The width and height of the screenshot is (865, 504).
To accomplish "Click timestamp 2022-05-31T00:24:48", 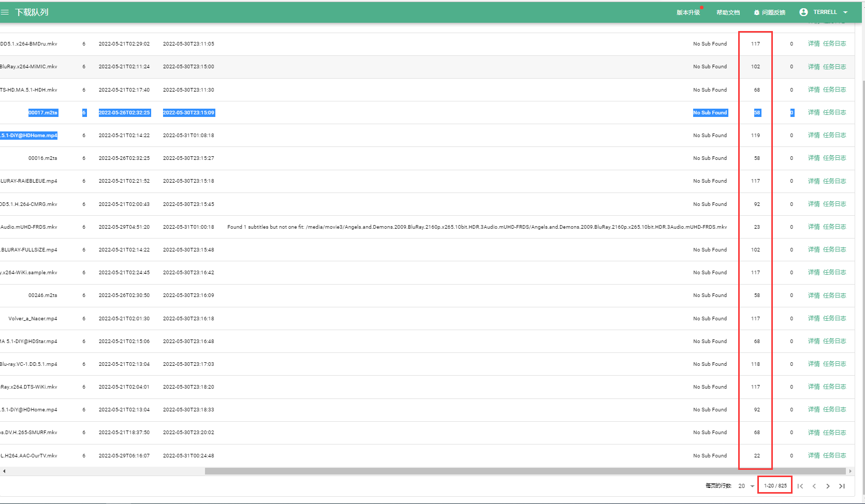I will 188,455.
